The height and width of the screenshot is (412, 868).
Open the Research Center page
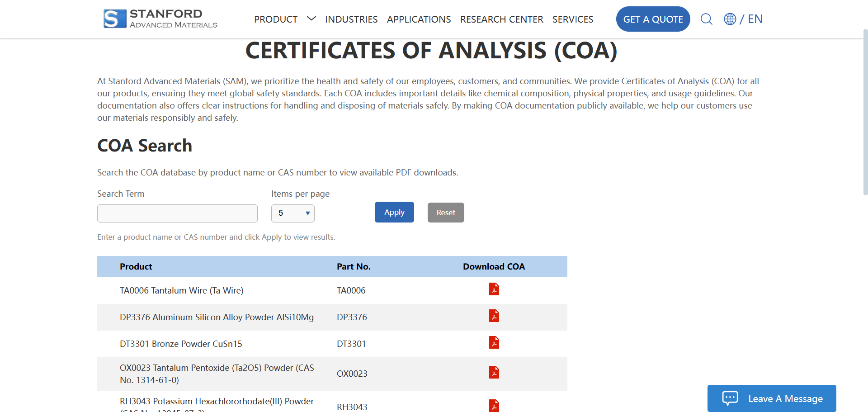click(501, 19)
